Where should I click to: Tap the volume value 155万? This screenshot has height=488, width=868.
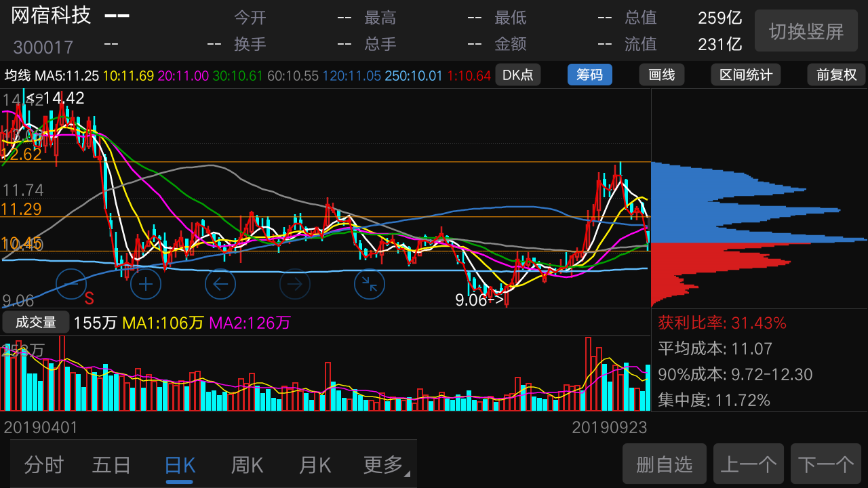pos(95,323)
